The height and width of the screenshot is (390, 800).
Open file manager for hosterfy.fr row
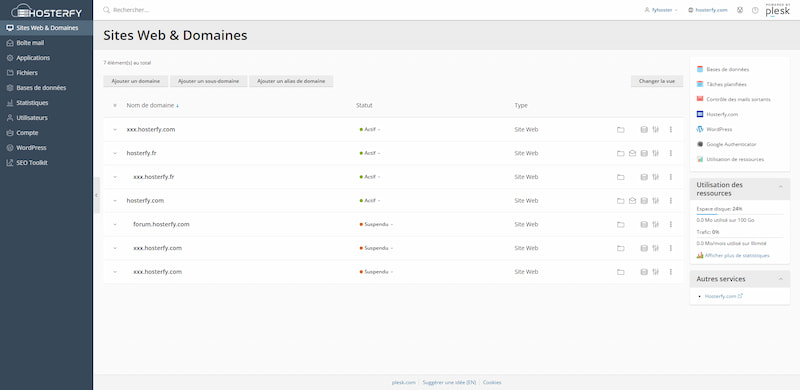click(x=620, y=153)
